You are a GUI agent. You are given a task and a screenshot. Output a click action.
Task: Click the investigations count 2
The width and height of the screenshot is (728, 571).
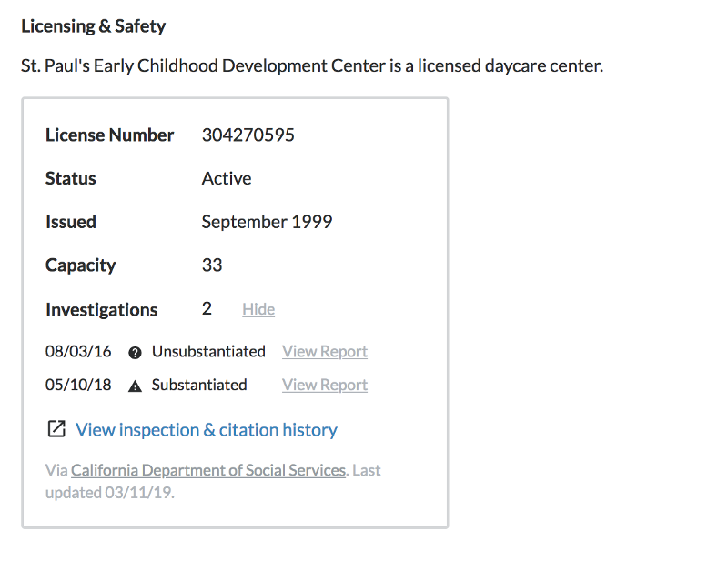pos(207,309)
